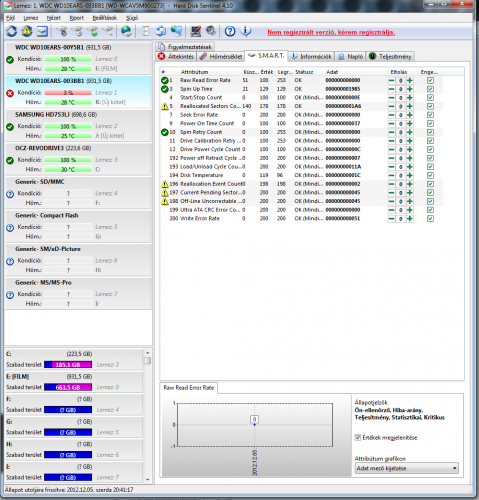
Task: Click warning icon on Reallocated Sectors Count row
Action: point(164,106)
